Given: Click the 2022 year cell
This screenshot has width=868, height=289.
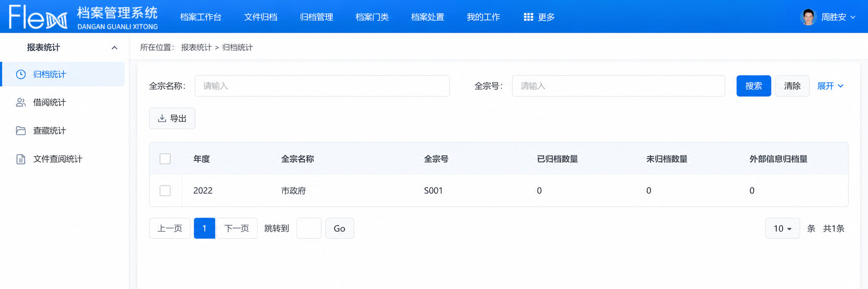Looking at the screenshot, I should 203,191.
